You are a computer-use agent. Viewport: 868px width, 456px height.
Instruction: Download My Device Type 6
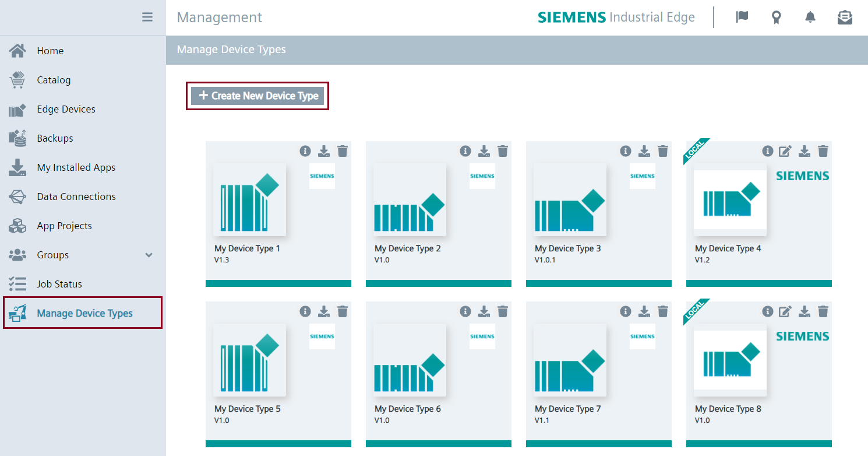484,311
